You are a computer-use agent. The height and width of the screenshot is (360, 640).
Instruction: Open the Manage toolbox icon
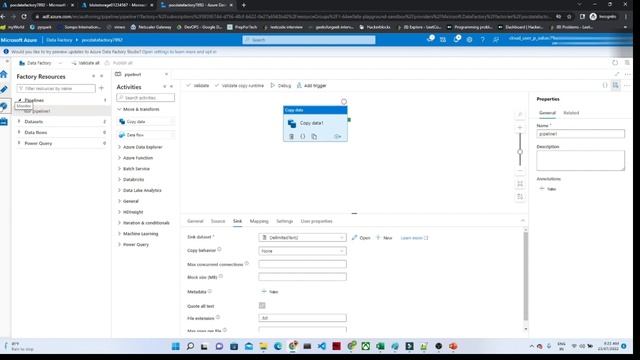click(x=4, y=122)
